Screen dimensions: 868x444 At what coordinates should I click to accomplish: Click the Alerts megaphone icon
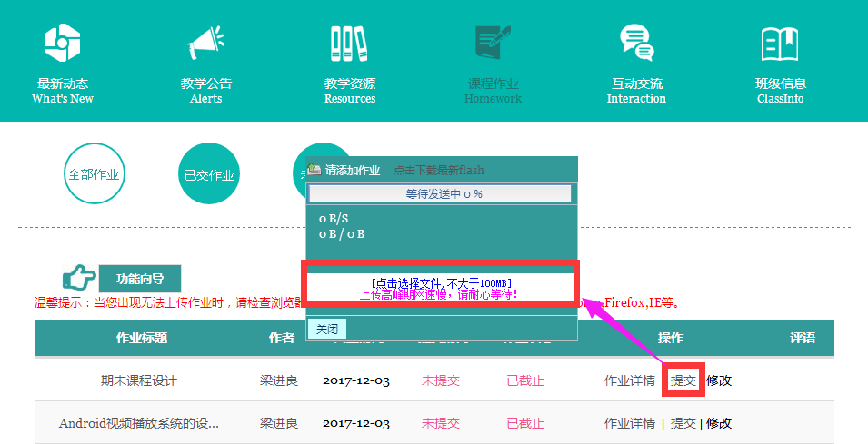pos(205,42)
